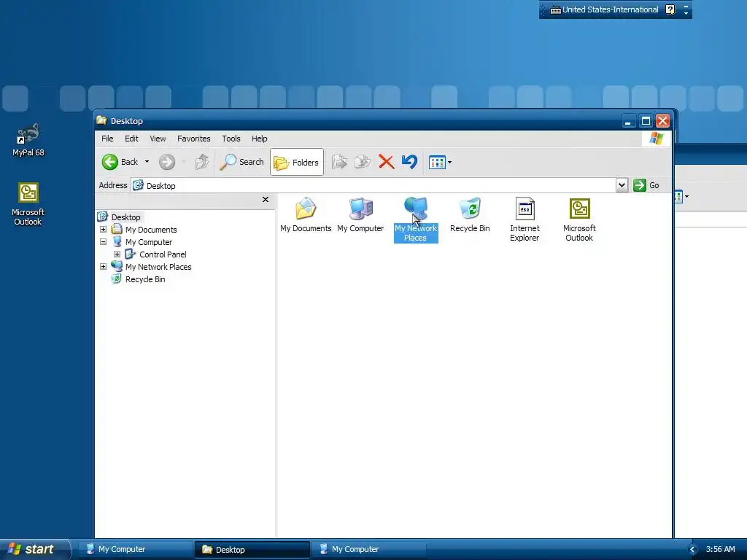Select My Documents icon in file pane
Viewport: 747px width, 560px height.
(306, 215)
